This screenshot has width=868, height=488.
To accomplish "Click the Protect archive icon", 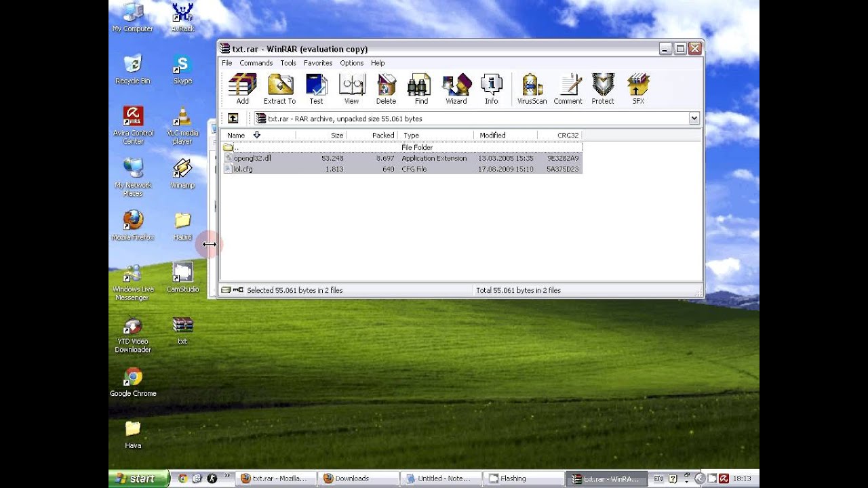I will click(x=602, y=89).
